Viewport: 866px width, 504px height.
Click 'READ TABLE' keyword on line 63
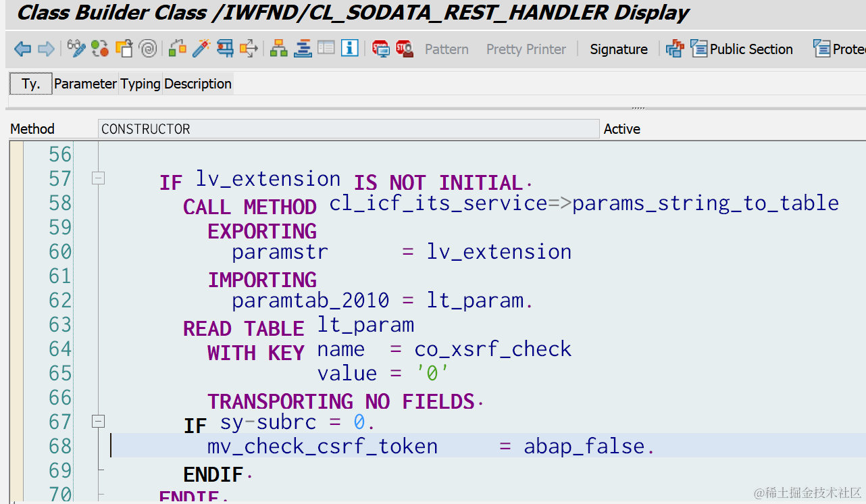click(x=244, y=329)
